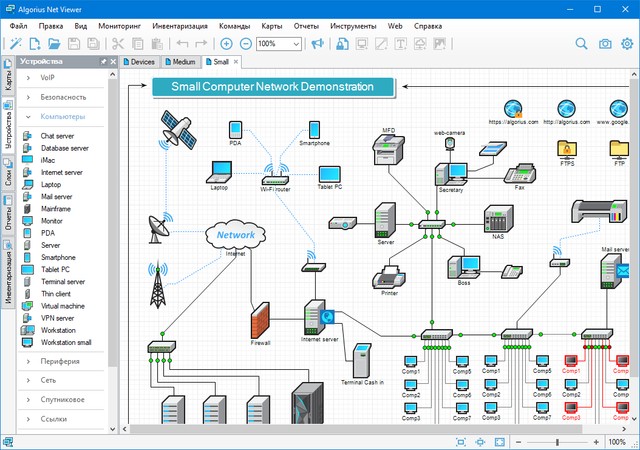This screenshot has width=640, height=450.
Task: Open file with the folder icon
Action: tap(53, 44)
